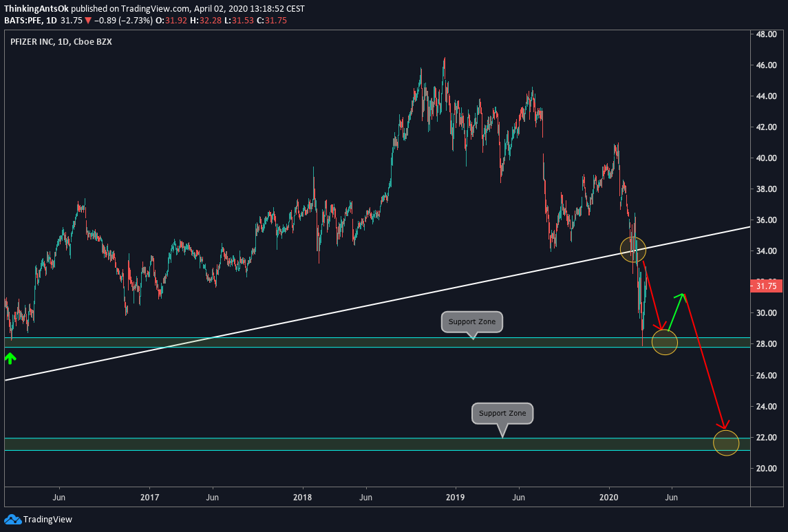Open the ThinkingAntsOk author name

click(x=36, y=8)
